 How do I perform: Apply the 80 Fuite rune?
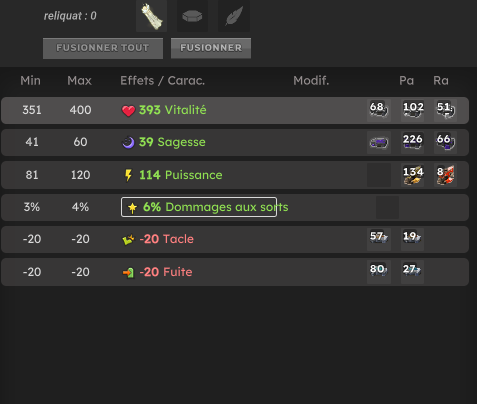click(x=379, y=272)
